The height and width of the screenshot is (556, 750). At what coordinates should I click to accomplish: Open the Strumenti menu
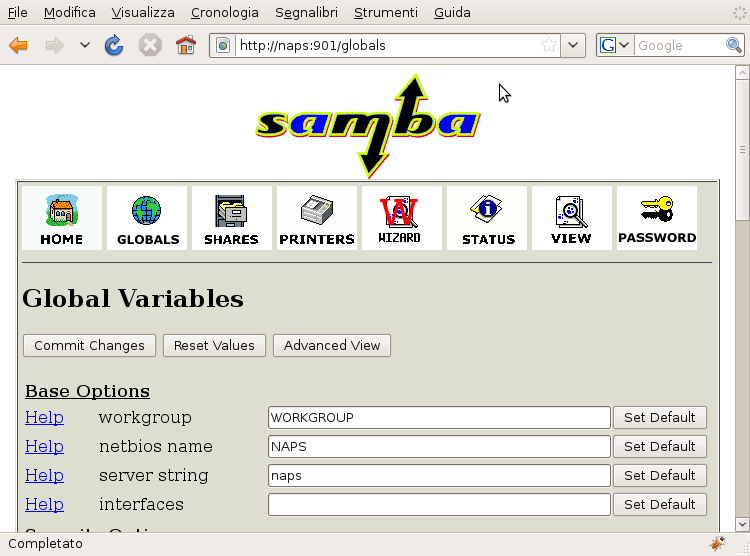point(386,12)
